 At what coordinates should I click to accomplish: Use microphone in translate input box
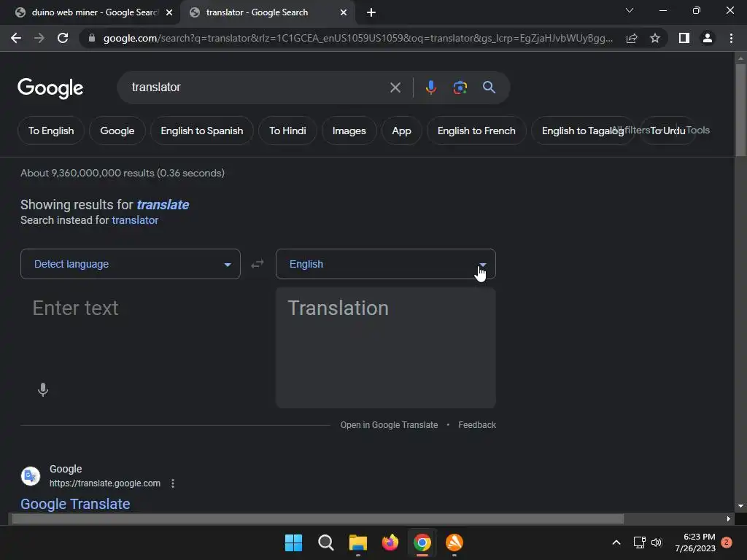coord(43,389)
